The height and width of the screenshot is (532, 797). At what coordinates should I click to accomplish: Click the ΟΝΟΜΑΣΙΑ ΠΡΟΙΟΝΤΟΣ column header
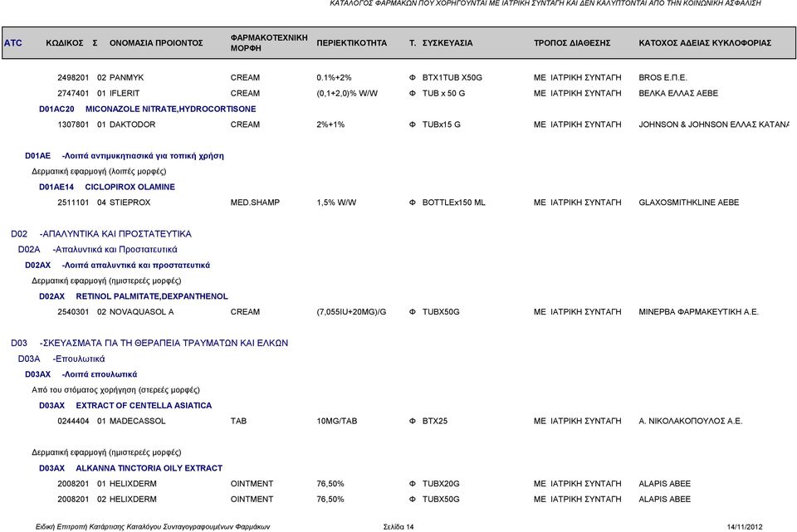point(156,42)
